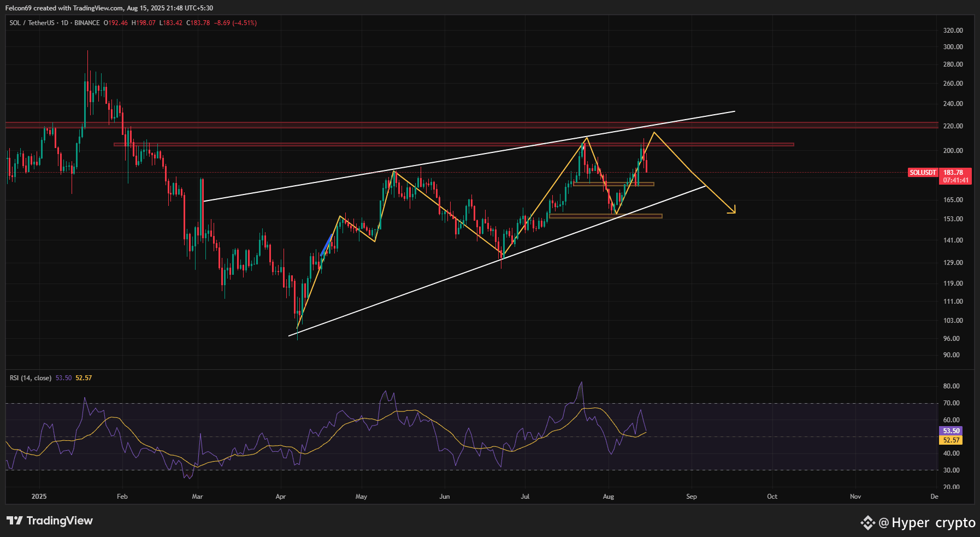980x537 pixels.
Task: Click the 129.00 price axis label
Action: [x=953, y=263]
